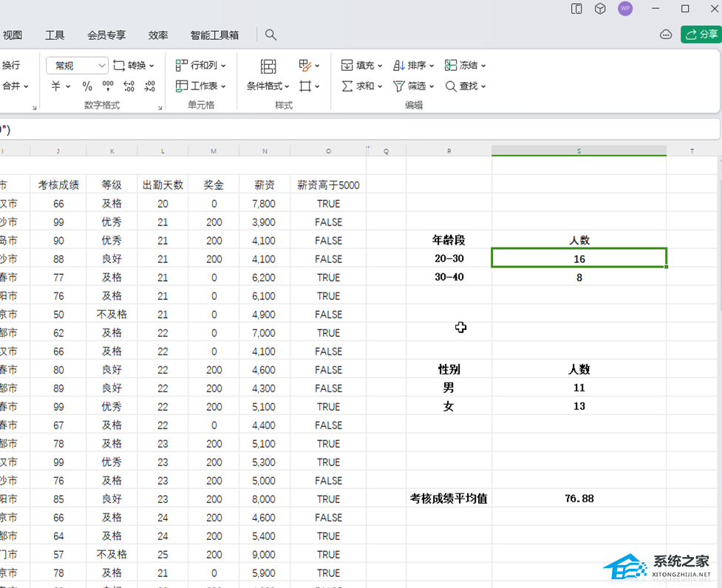Open the 边框 borders dropdown arrow
722x588 pixels.
pyautogui.click(x=317, y=86)
